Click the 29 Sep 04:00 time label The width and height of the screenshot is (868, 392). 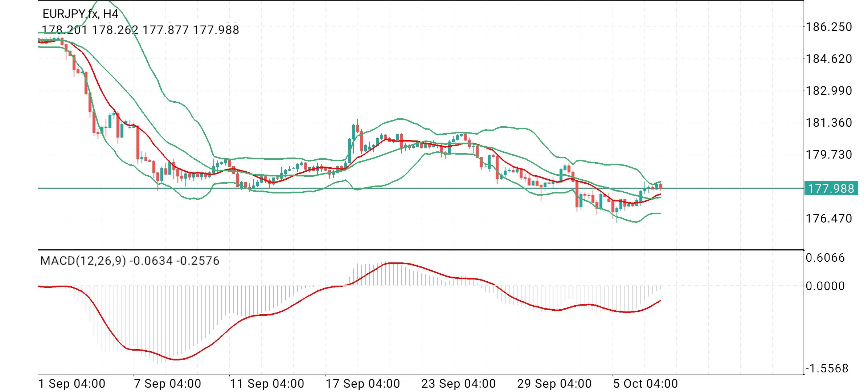(x=554, y=384)
